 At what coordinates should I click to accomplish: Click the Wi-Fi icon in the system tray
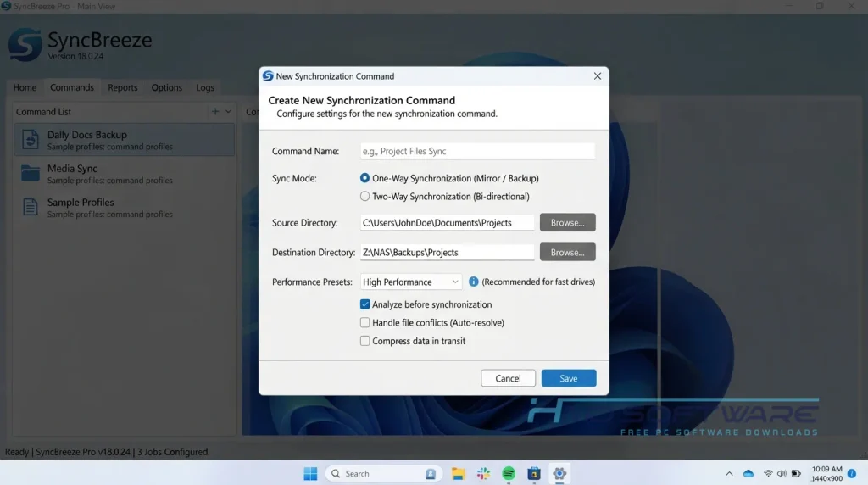[768, 473]
